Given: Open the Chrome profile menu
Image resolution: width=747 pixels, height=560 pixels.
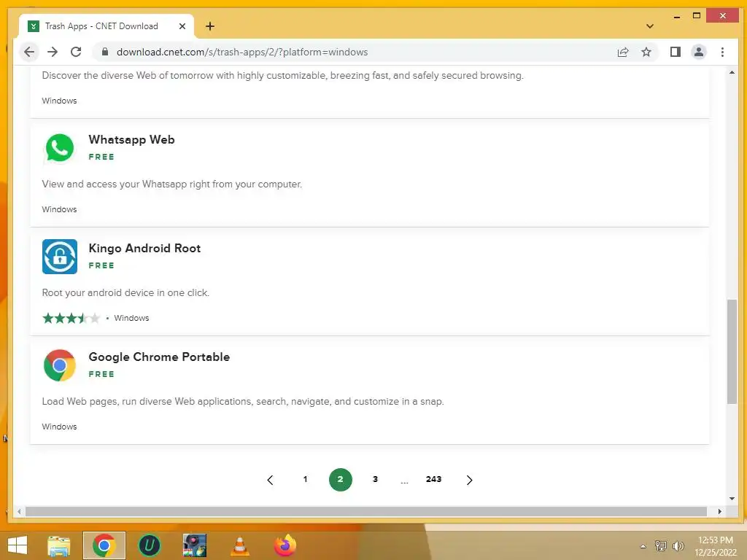Looking at the screenshot, I should [698, 52].
